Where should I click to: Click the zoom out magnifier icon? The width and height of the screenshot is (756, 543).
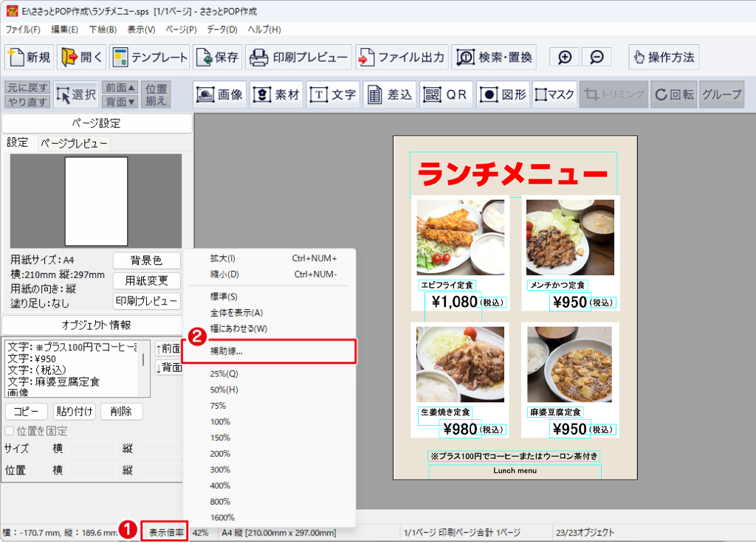coord(597,58)
